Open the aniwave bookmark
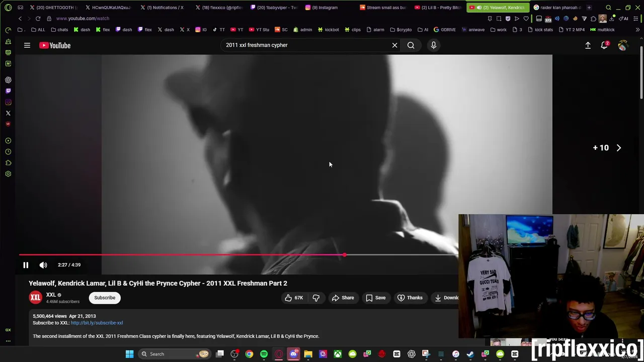Viewport: 644px width, 362px height. pyautogui.click(x=472, y=30)
